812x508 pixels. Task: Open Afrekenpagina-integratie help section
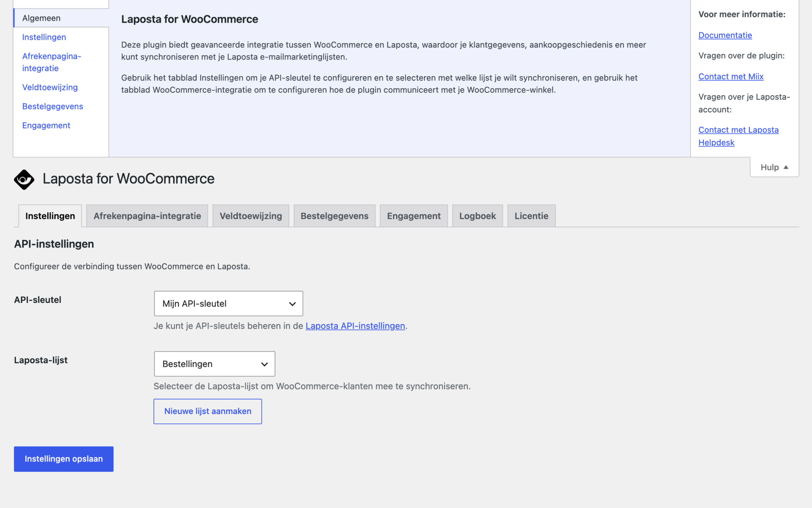pos(52,62)
